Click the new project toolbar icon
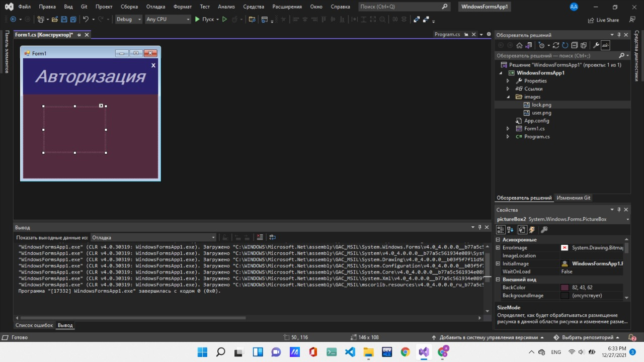This screenshot has height=362, width=644. coord(41,19)
